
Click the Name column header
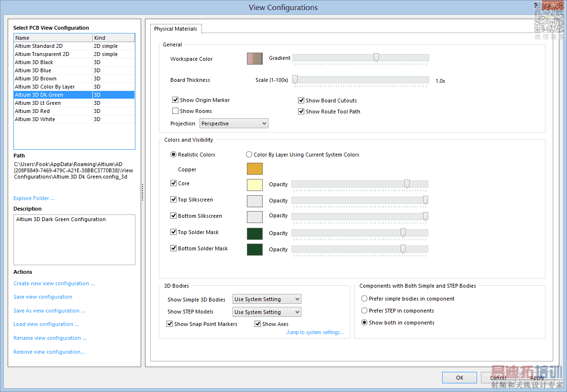pyautogui.click(x=53, y=38)
